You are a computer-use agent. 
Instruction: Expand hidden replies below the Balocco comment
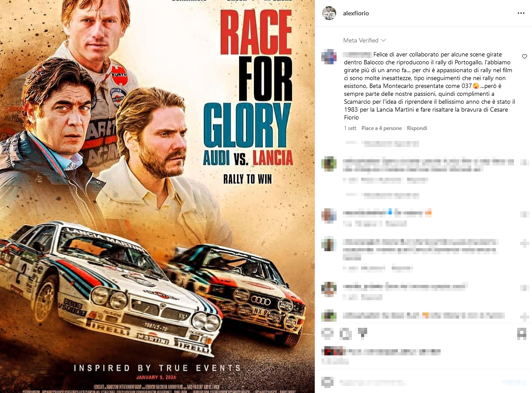[382, 143]
